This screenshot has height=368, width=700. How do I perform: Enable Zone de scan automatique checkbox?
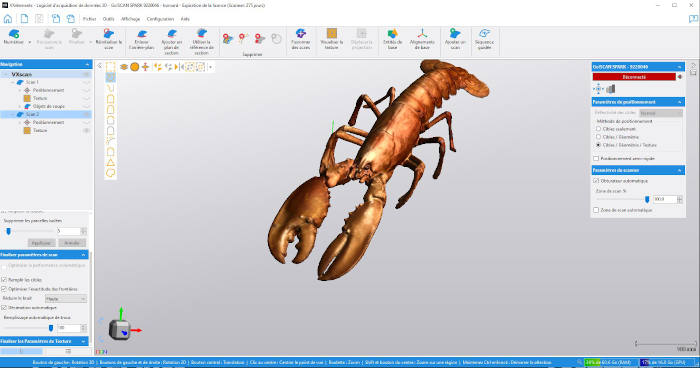coord(596,210)
